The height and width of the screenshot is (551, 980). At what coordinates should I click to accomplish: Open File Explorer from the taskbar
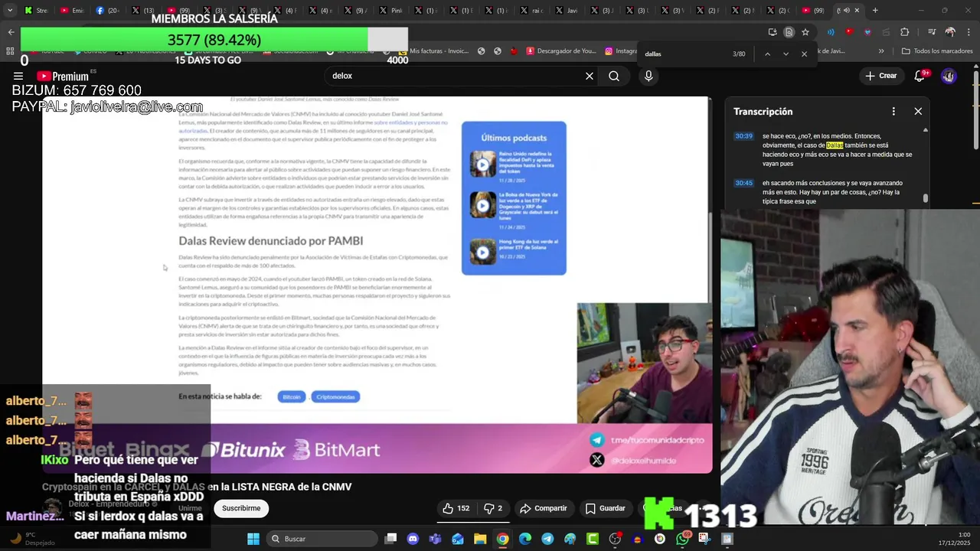(480, 539)
